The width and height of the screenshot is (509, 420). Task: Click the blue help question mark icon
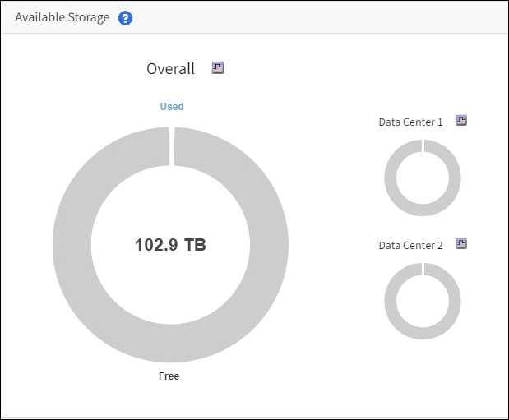(125, 18)
